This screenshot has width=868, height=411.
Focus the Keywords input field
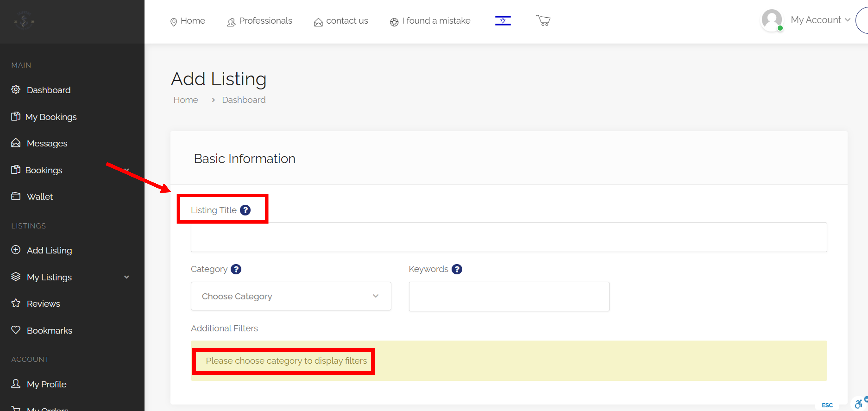click(x=508, y=296)
